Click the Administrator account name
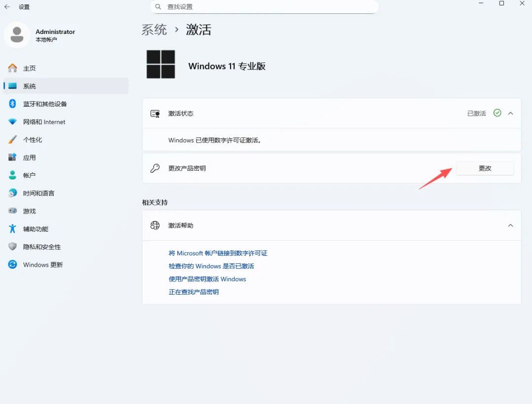The width and height of the screenshot is (532, 404). 55,31
